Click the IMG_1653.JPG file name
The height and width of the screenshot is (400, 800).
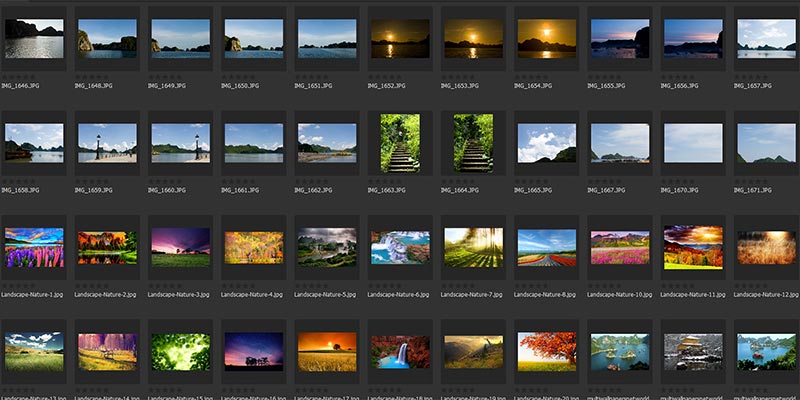(460, 86)
